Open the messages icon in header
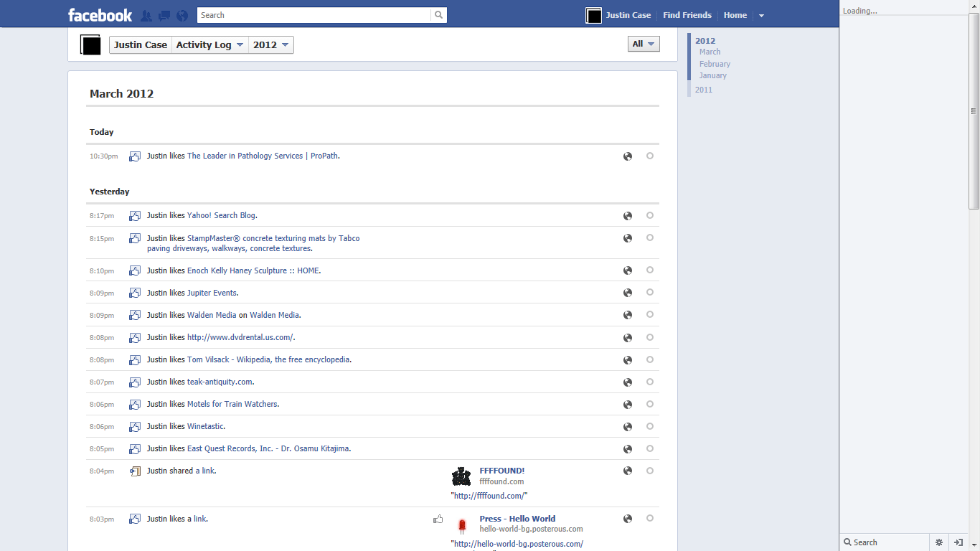The width and height of the screenshot is (980, 551). 164,15
